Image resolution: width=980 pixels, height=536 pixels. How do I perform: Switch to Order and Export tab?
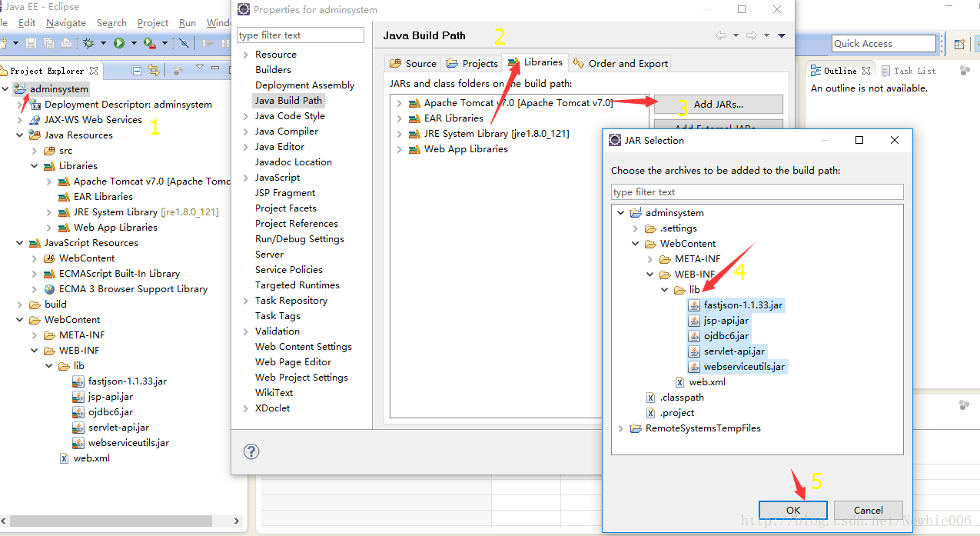[621, 63]
